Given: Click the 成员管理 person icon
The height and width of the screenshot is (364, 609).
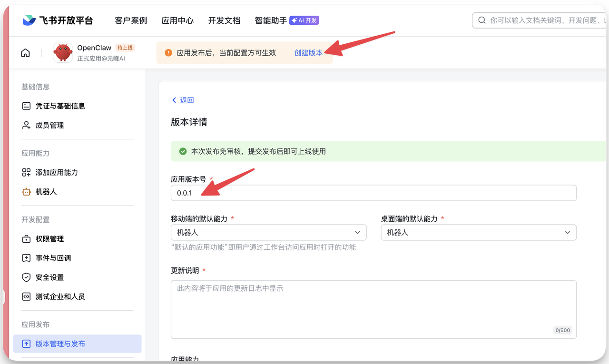Looking at the screenshot, I should (27, 125).
